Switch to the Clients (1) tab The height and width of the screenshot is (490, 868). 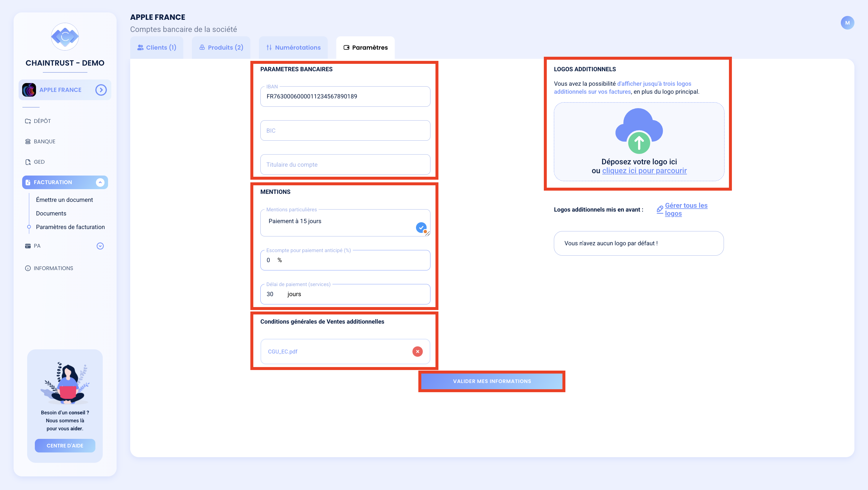coord(157,48)
